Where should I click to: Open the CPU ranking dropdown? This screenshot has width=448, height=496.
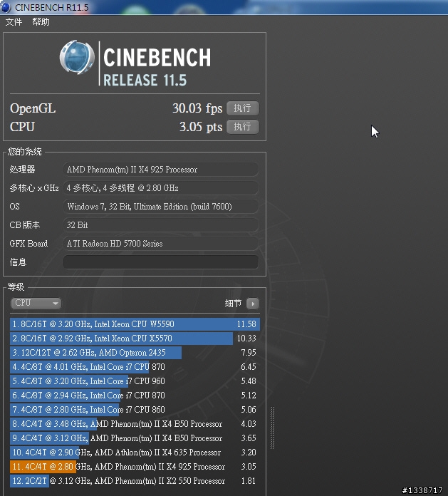36,303
